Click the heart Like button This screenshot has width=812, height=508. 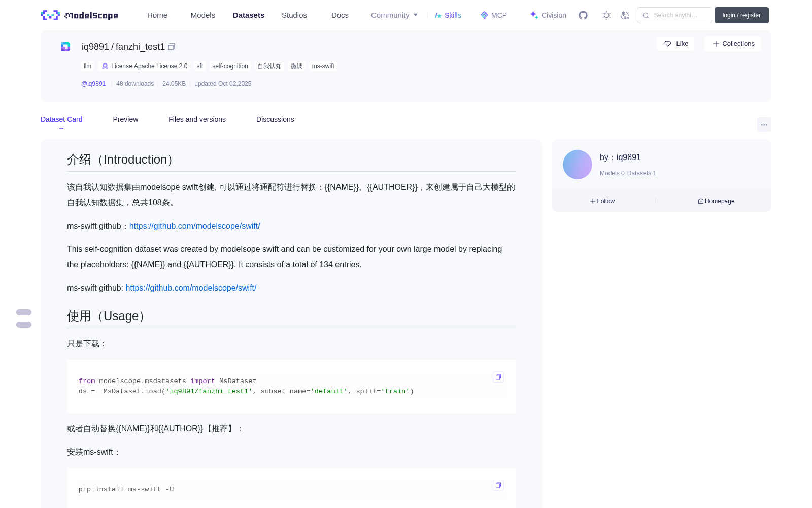point(676,44)
